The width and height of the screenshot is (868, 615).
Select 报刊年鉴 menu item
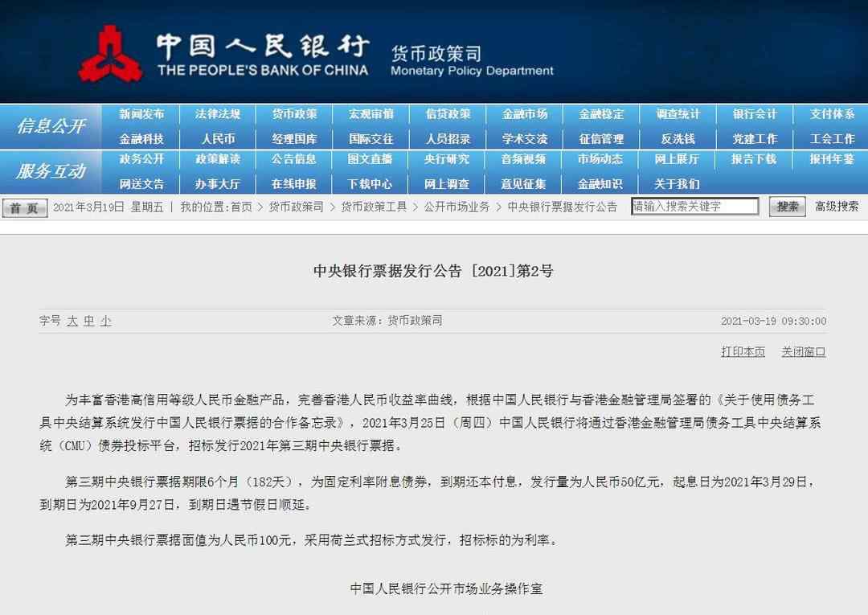click(832, 159)
